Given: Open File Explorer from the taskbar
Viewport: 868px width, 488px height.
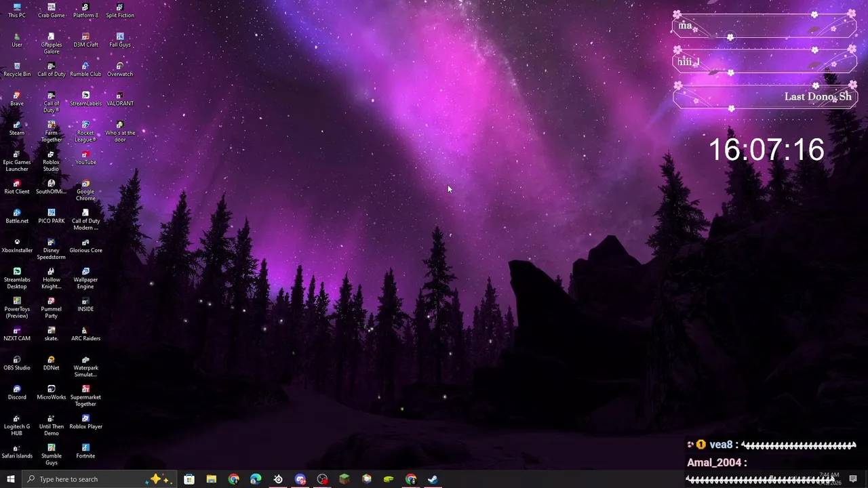Looking at the screenshot, I should click(211, 479).
